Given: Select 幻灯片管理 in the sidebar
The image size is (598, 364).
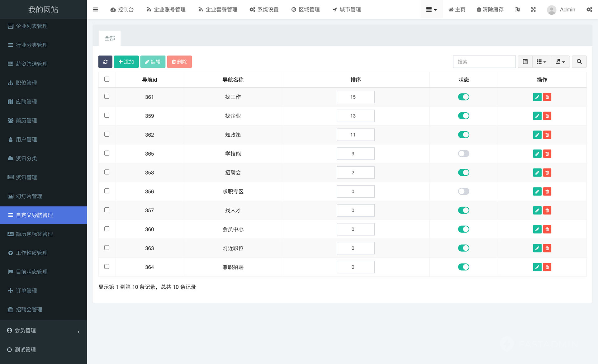Looking at the screenshot, I should coord(29,196).
